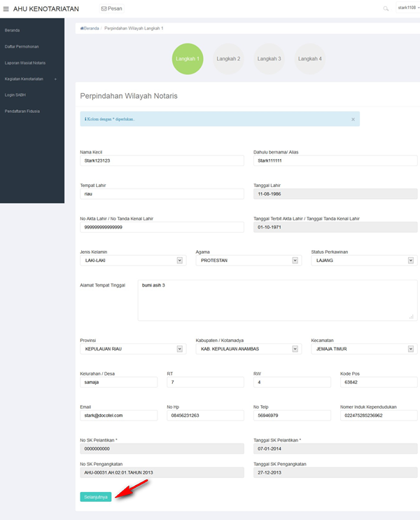Click the Nama Kecil input field
The height and width of the screenshot is (520, 420).
[162, 160]
